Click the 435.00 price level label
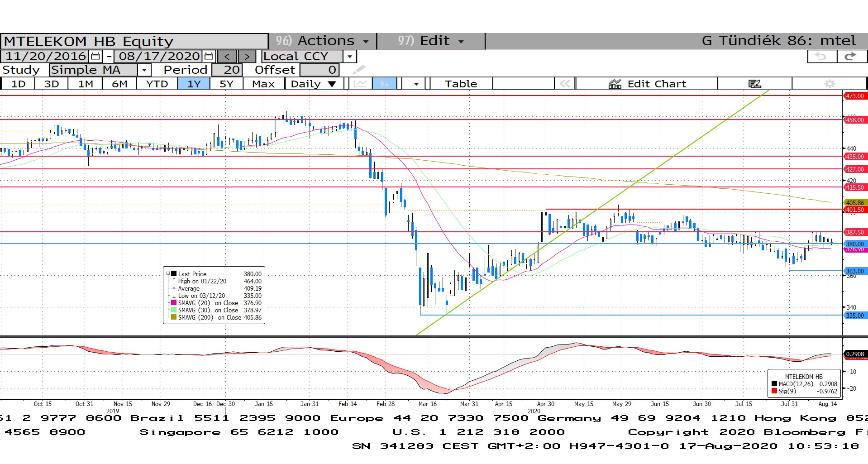 (855, 157)
